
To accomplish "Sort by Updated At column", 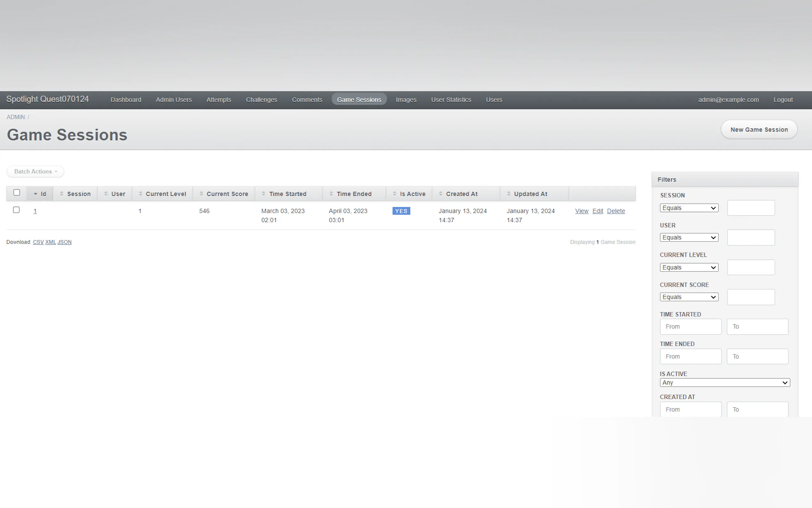I will pos(530,194).
